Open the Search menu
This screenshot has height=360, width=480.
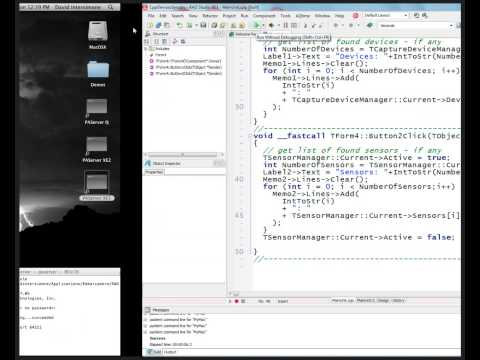point(178,16)
